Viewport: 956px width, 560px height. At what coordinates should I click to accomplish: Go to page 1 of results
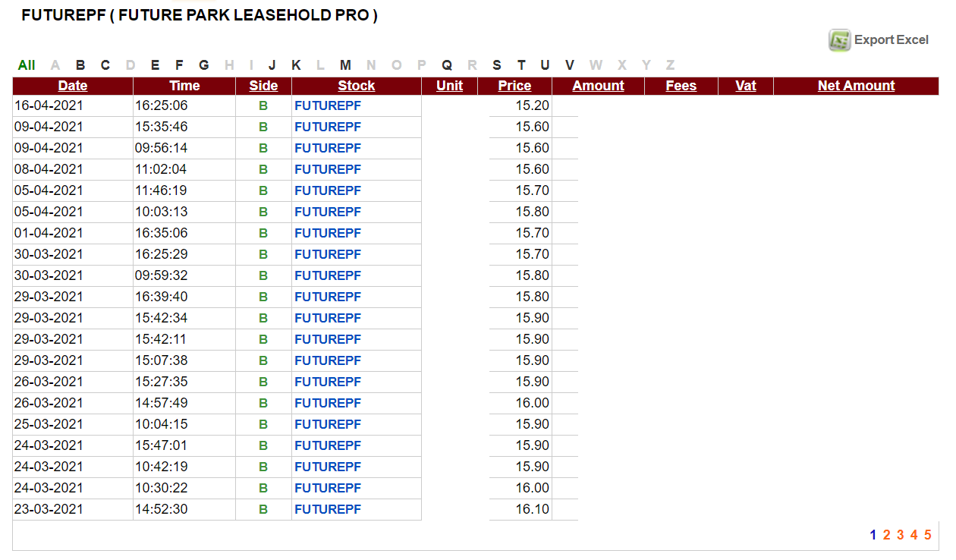tap(873, 535)
